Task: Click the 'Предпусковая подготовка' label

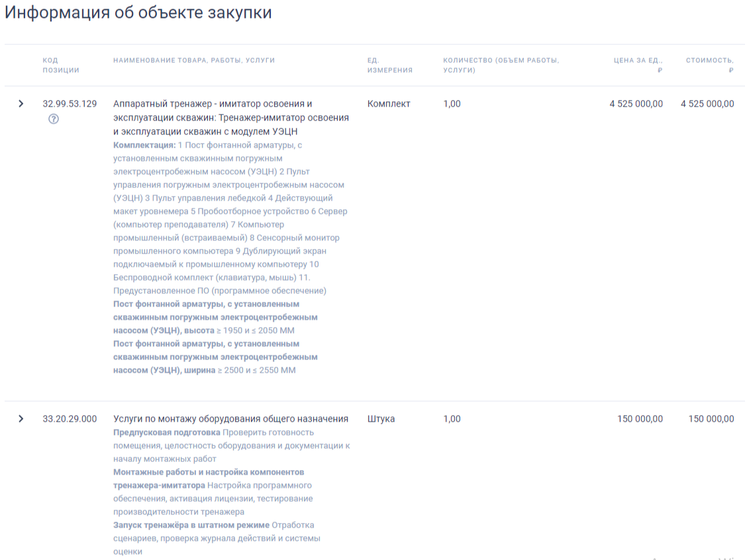Action: [x=167, y=433]
